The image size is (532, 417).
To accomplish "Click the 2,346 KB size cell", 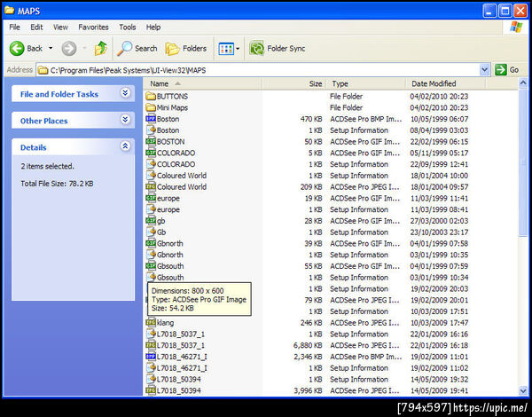I will tap(308, 357).
